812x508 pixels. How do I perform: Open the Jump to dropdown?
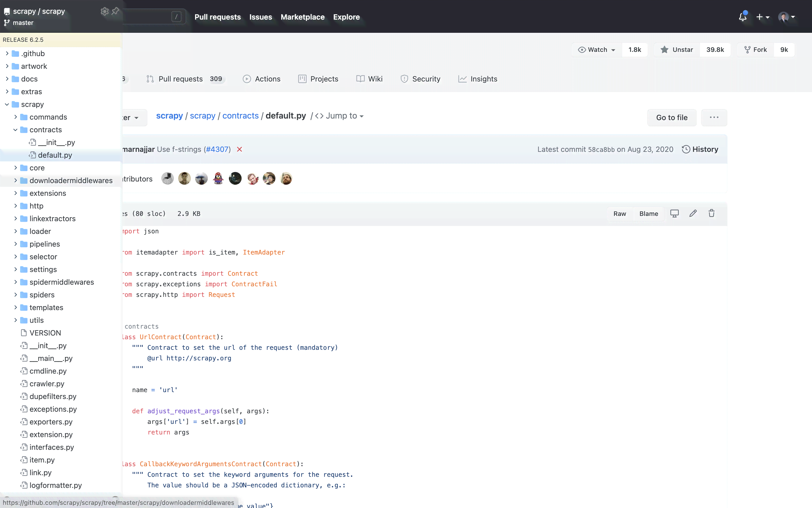[x=339, y=116]
